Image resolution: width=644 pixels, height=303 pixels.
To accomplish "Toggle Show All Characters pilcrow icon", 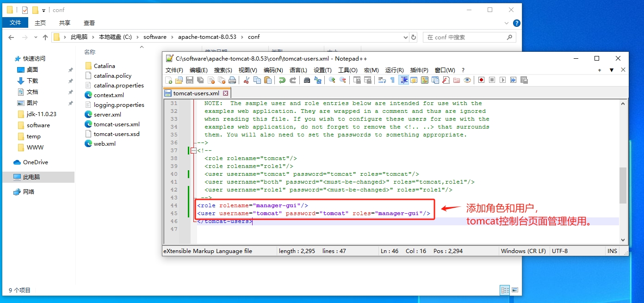I will point(392,80).
